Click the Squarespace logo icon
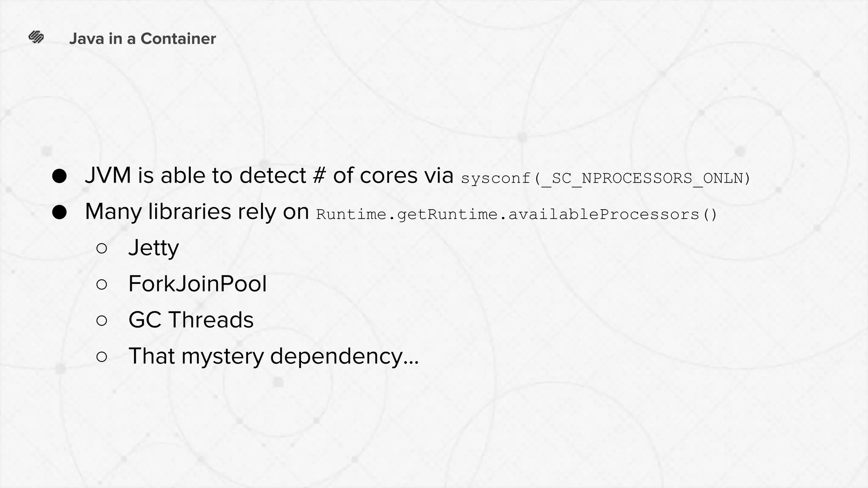The height and width of the screenshot is (488, 868). (36, 37)
